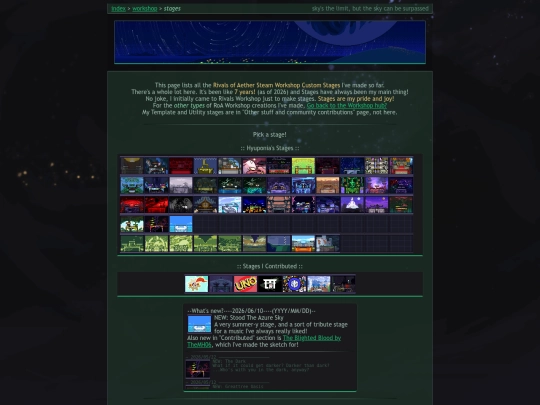Open the night city with yellow lights thumbnail

[x=254, y=205]
